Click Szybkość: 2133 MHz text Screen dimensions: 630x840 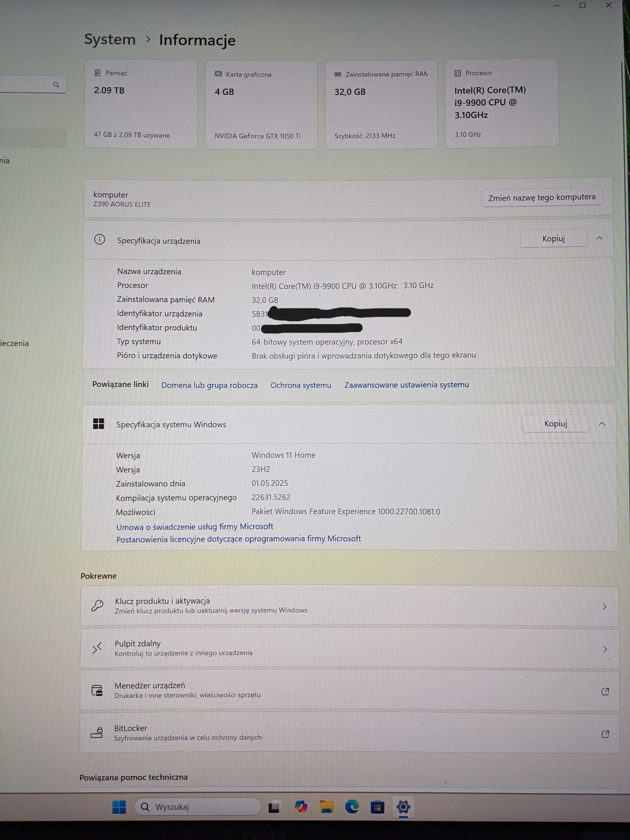(x=365, y=136)
